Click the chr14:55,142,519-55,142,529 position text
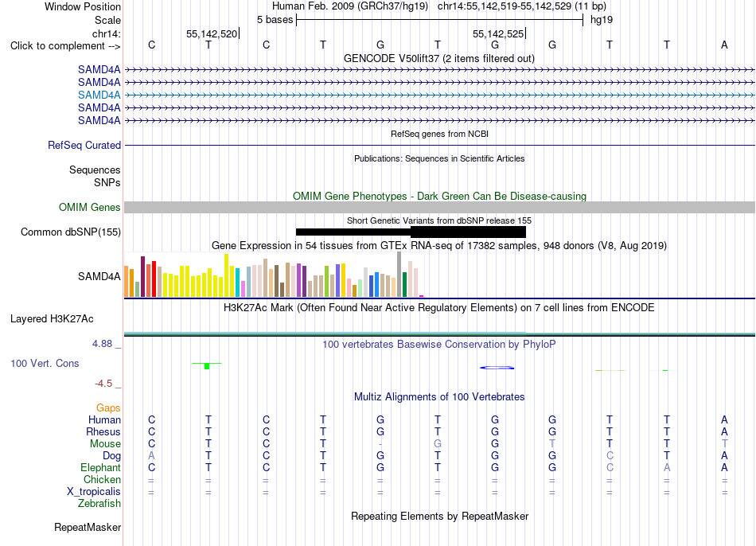This screenshot has width=756, height=546. point(522,6)
